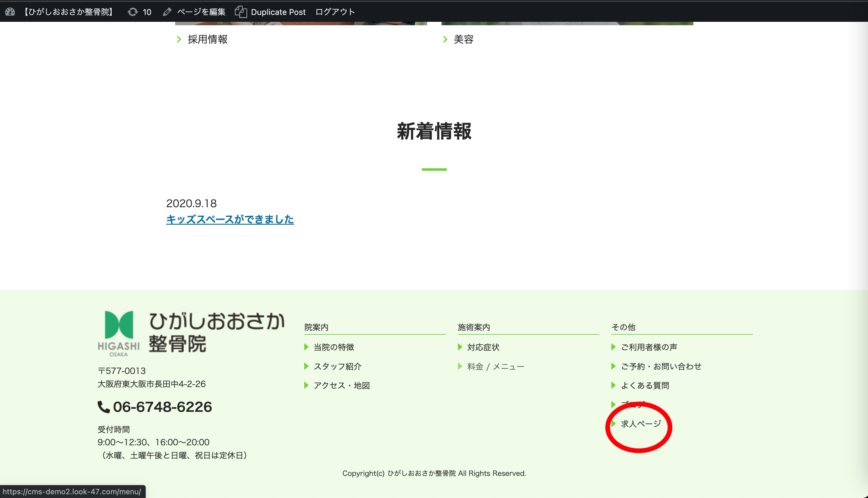Screen dimensions: 868x498
Task: Click the phone icon beside 06-6748-6226
Action: pos(104,407)
